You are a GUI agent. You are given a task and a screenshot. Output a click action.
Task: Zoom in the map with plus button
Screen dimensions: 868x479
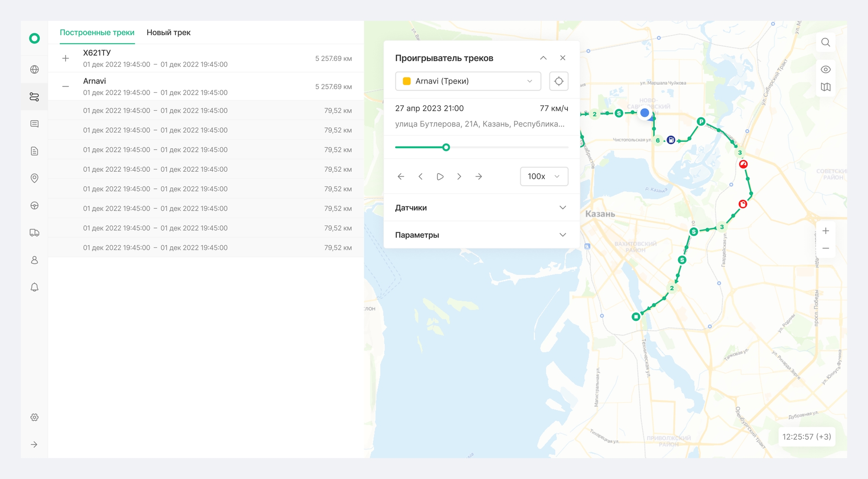coord(826,231)
